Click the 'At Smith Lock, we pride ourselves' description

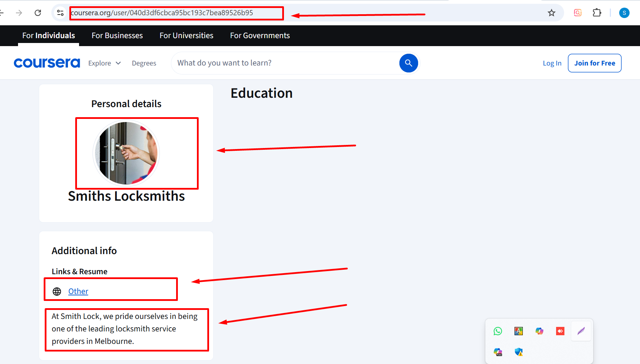pyautogui.click(x=125, y=329)
